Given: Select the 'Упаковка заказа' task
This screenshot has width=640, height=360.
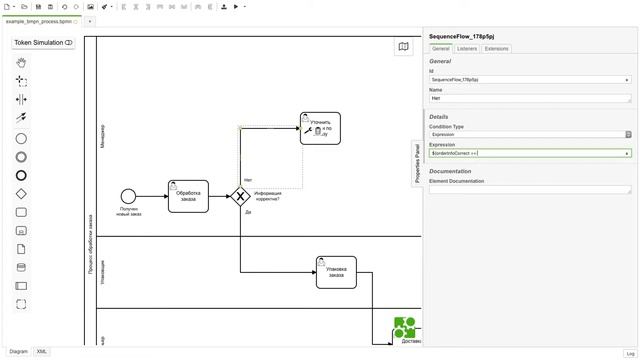Looking at the screenshot, I should [336, 272].
